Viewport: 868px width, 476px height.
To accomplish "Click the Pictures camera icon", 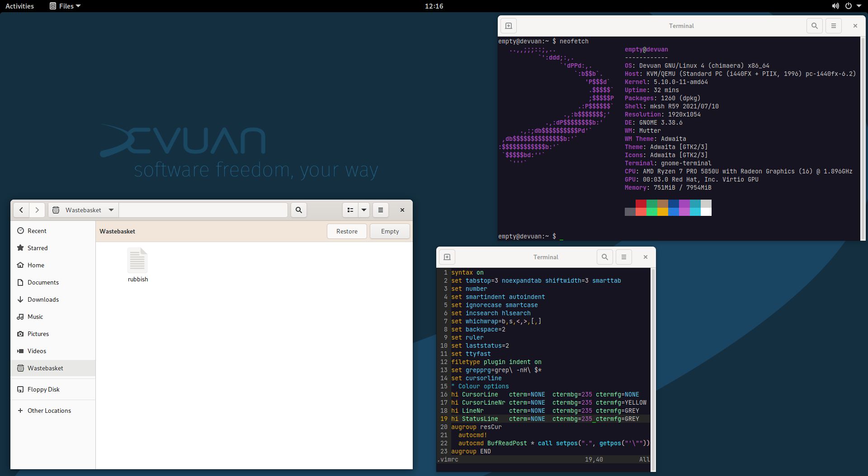I will coord(20,334).
